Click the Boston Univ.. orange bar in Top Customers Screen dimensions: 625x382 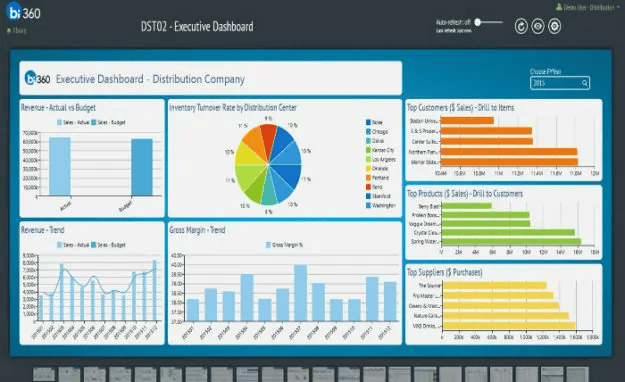pyautogui.click(x=467, y=120)
